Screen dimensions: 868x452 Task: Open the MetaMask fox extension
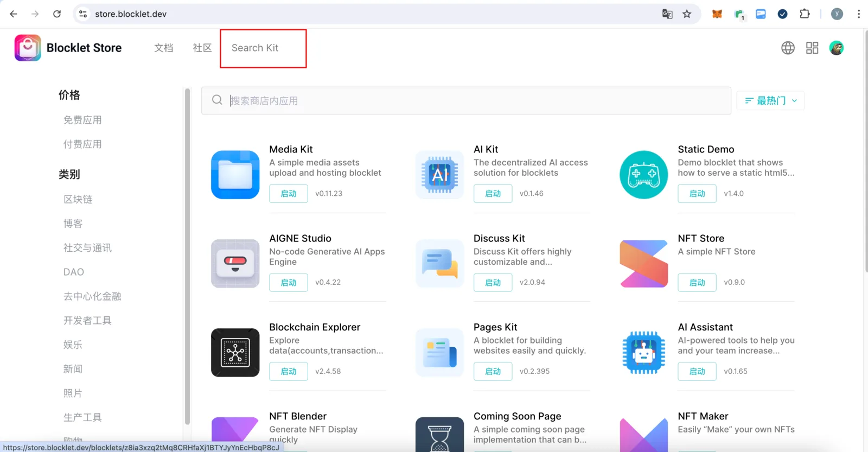pos(717,14)
